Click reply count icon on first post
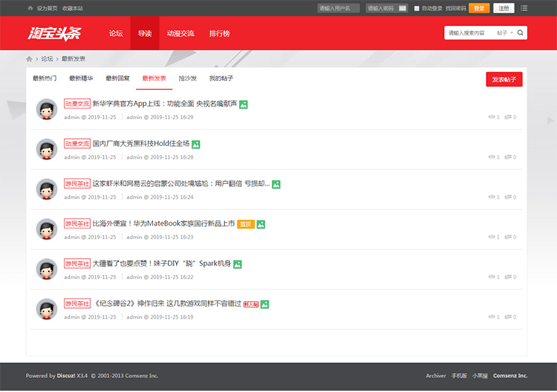557x392 pixels. (508, 118)
